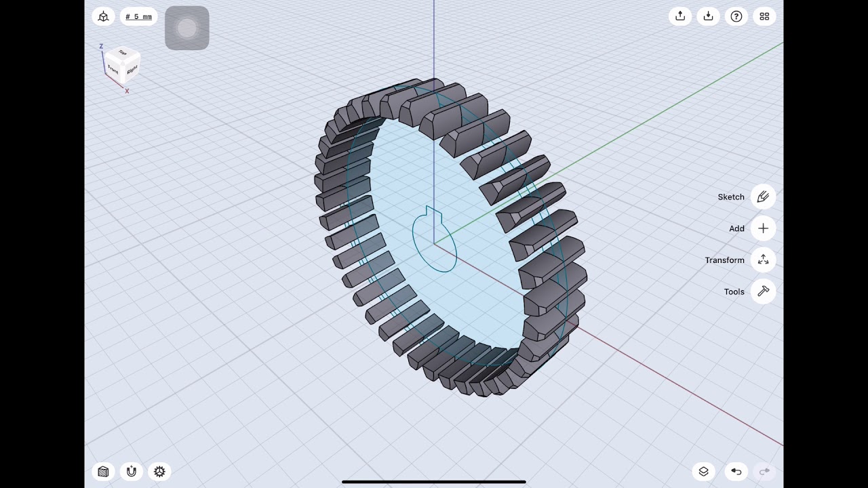
Task: Open the Add plus icon
Action: 763,228
